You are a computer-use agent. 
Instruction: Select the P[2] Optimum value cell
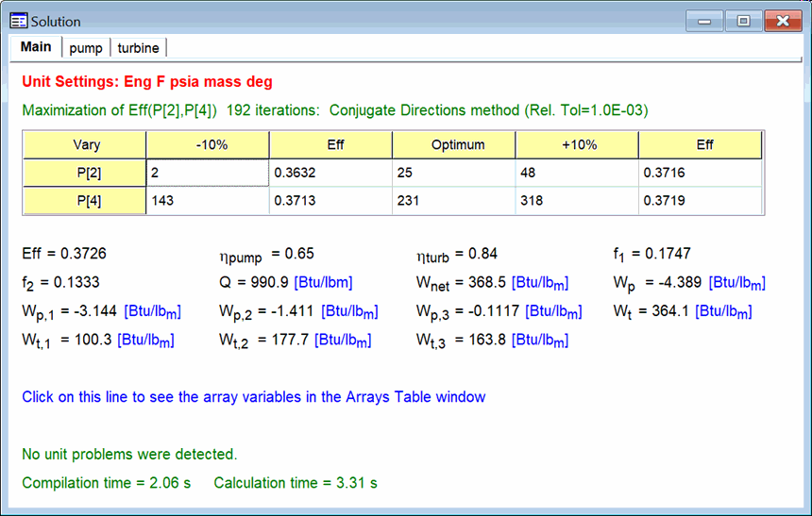coord(453,173)
